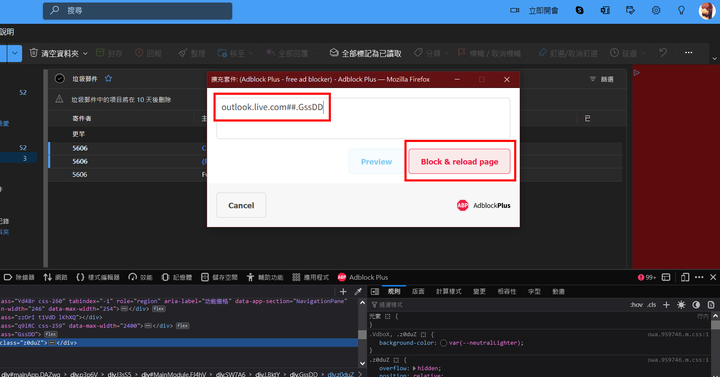Toggle .cls class panel

(652, 305)
